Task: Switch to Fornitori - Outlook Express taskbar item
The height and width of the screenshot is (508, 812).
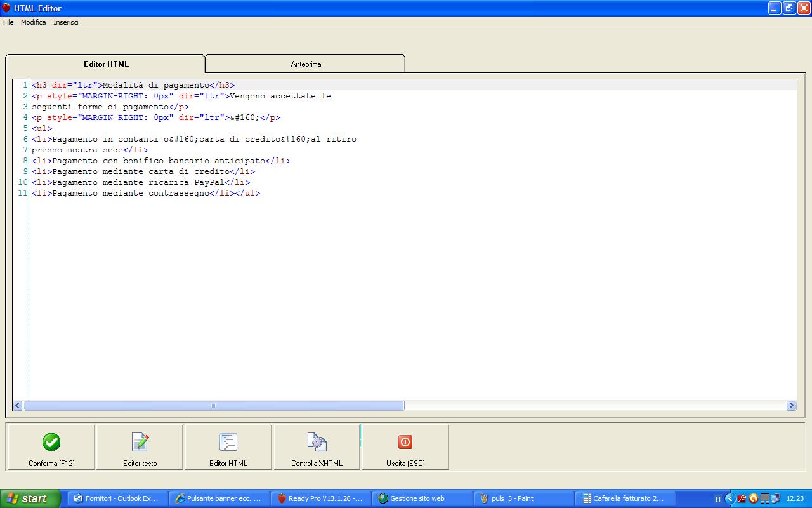Action: (x=117, y=498)
